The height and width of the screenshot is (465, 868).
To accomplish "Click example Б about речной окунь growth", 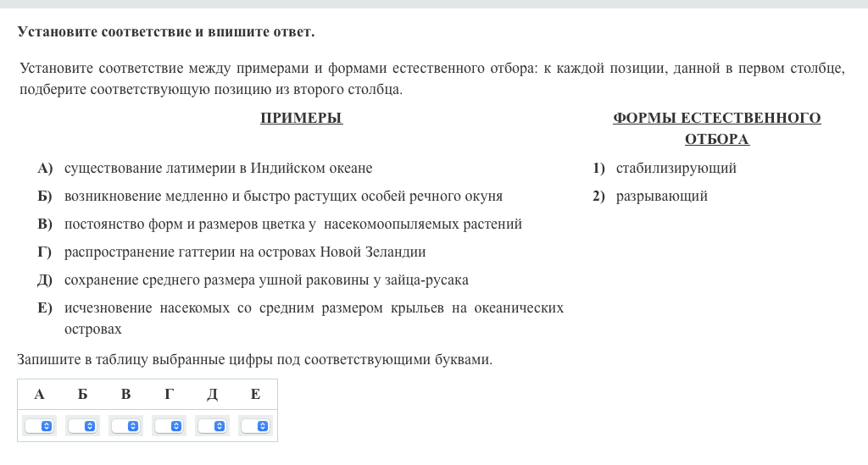I will (283, 197).
